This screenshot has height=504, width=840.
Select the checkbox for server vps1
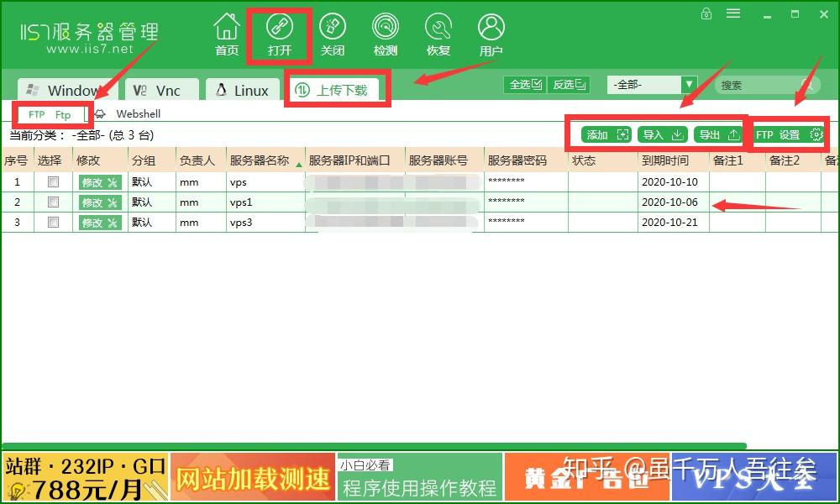pyautogui.click(x=52, y=202)
